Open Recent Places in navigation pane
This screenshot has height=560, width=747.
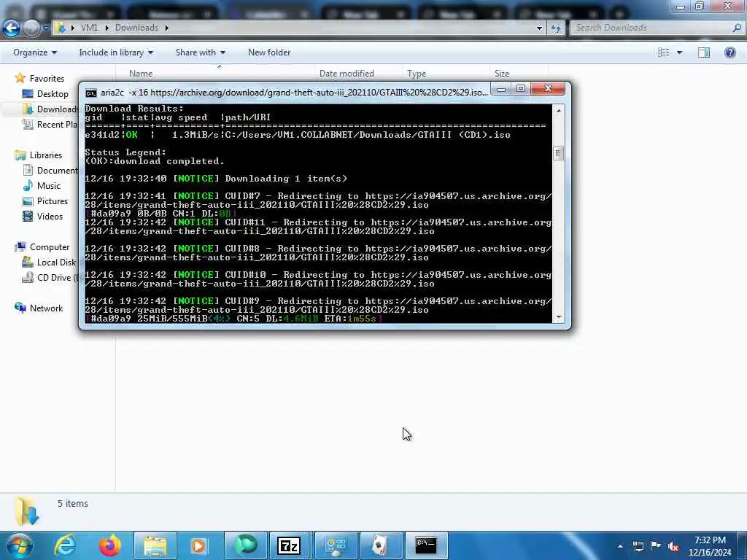pyautogui.click(x=50, y=124)
